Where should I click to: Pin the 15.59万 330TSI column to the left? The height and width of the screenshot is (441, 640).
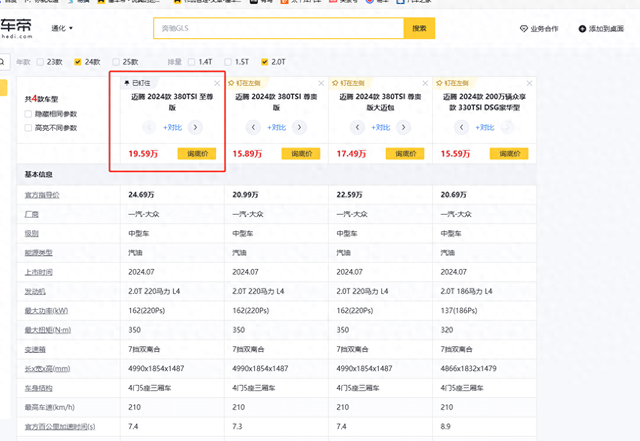point(452,83)
